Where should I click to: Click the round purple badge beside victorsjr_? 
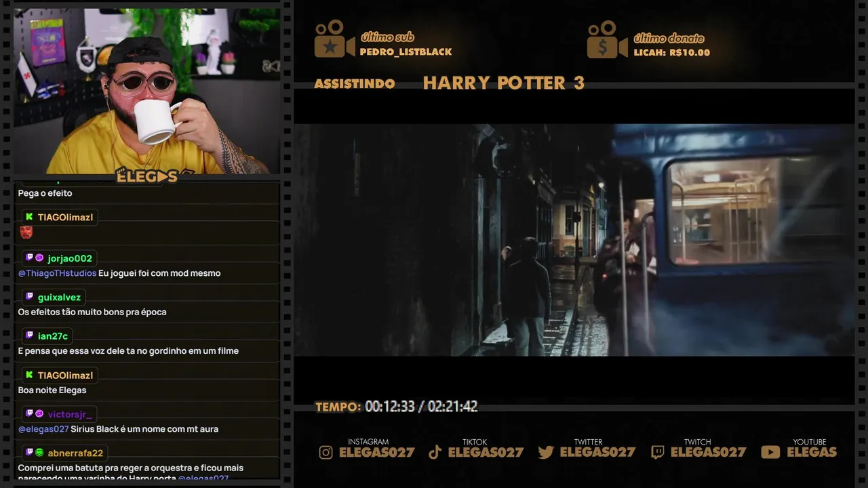[39, 413]
